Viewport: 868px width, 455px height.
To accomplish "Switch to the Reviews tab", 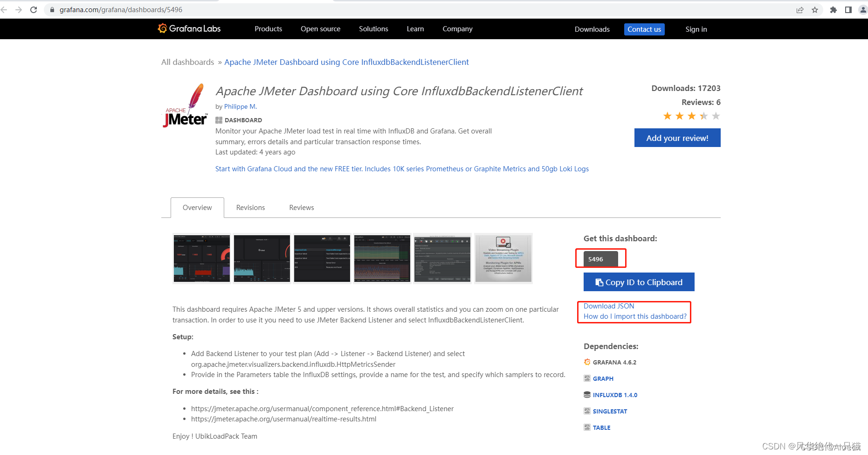I will pos(302,208).
